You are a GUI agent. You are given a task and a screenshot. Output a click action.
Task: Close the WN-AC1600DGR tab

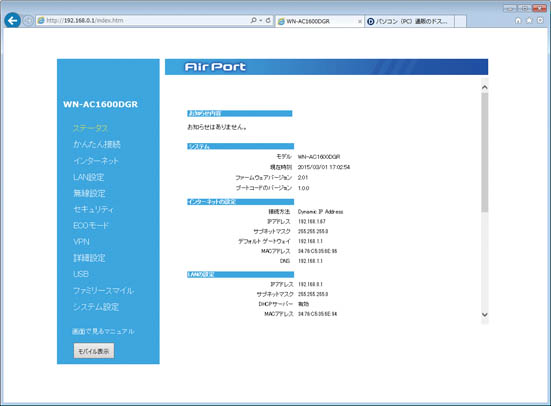(359, 21)
